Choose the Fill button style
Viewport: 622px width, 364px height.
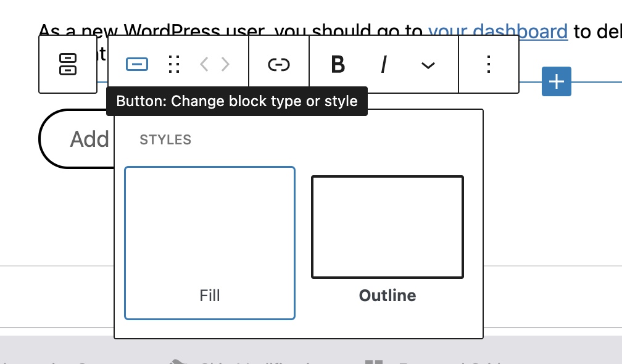pos(210,234)
